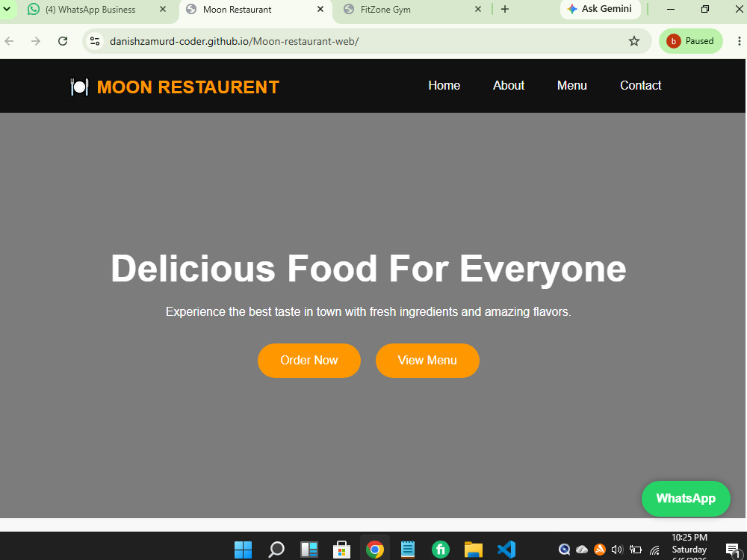
Task: Reload the current page
Action: coord(63,41)
